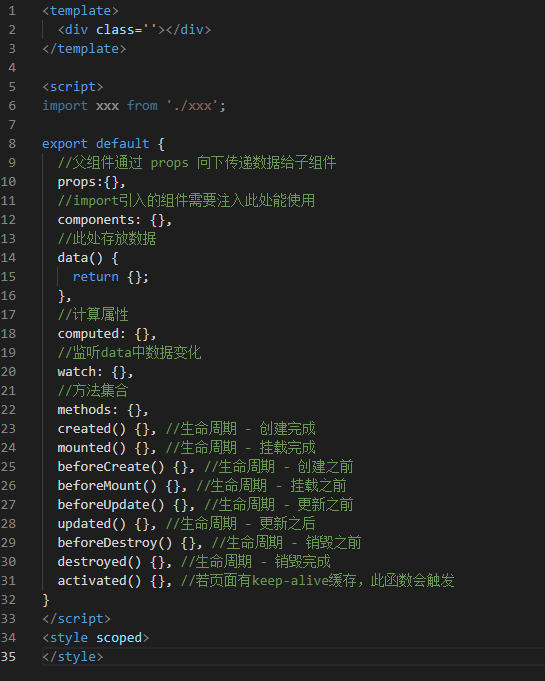The image size is (545, 681).
Task: Click line number 14 in the gutter
Action: coord(8,258)
